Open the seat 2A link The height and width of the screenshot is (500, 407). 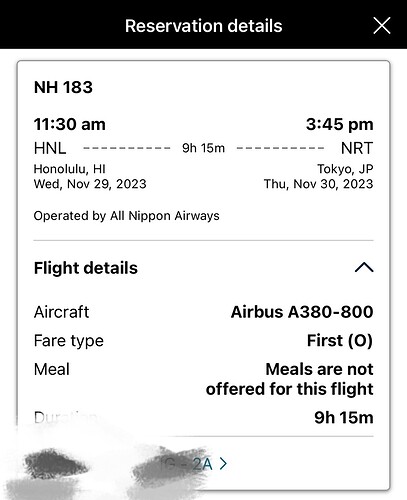[202, 464]
